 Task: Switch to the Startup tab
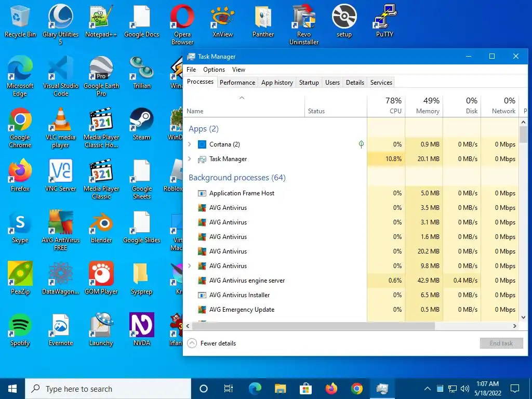309,83
